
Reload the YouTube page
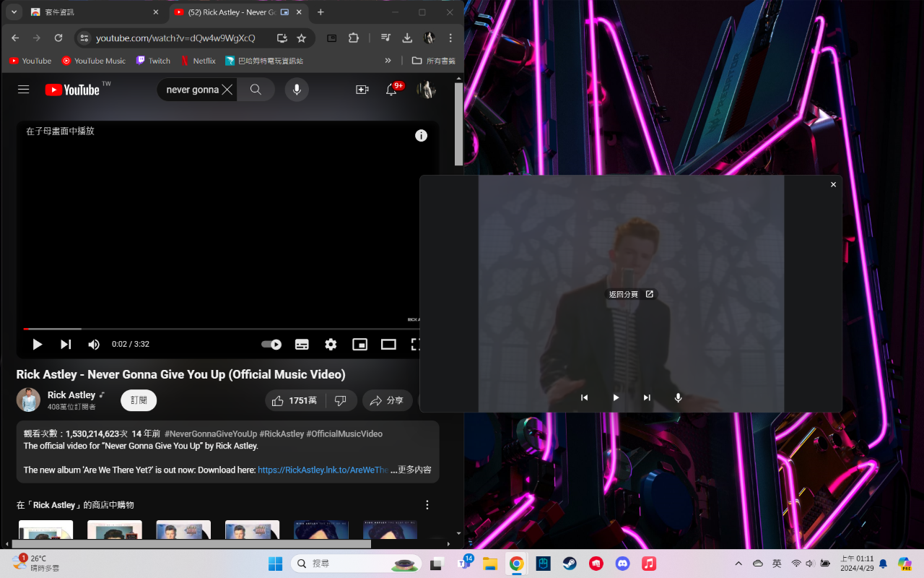58,38
